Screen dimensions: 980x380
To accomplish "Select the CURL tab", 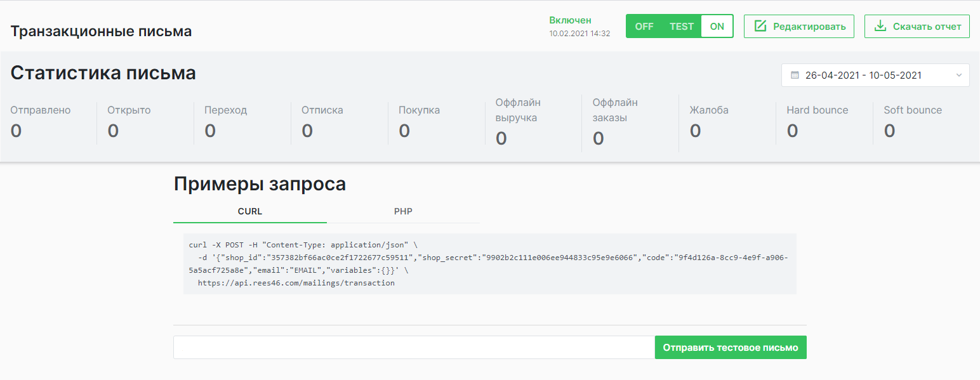I will pyautogui.click(x=249, y=211).
